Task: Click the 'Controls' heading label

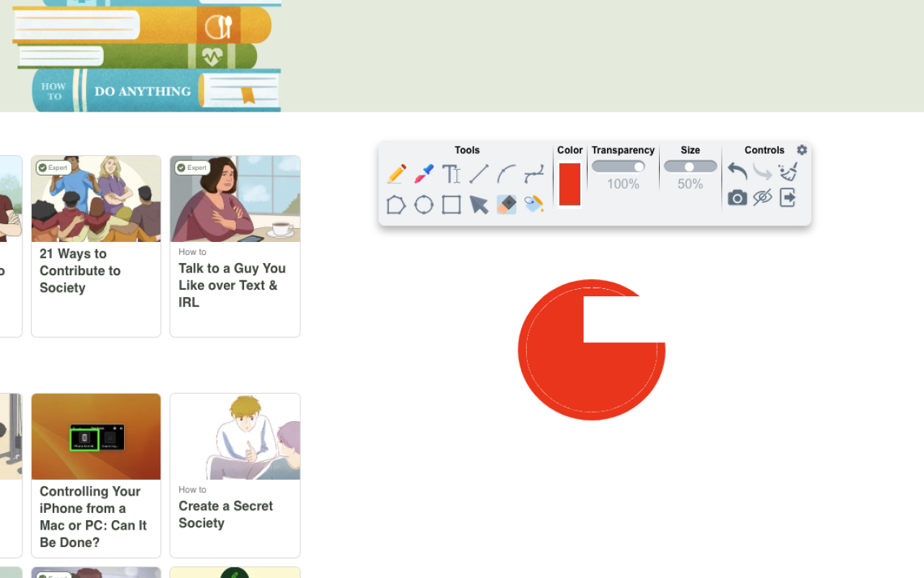Action: [x=764, y=150]
